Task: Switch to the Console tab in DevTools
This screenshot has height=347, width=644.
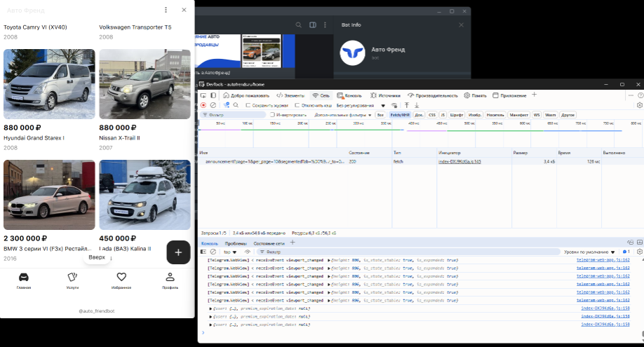Action: [349, 95]
